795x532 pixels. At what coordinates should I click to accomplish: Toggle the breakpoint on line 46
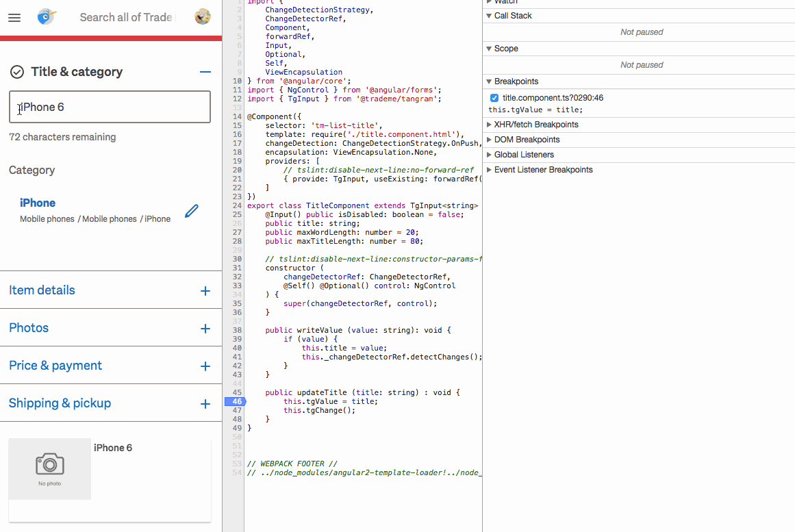coord(236,401)
